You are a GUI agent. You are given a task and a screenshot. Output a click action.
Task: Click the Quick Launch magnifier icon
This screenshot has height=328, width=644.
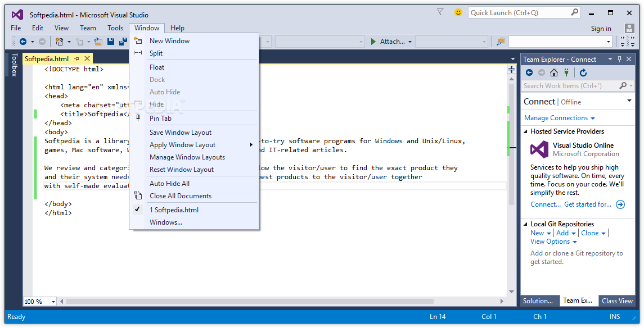(x=575, y=12)
